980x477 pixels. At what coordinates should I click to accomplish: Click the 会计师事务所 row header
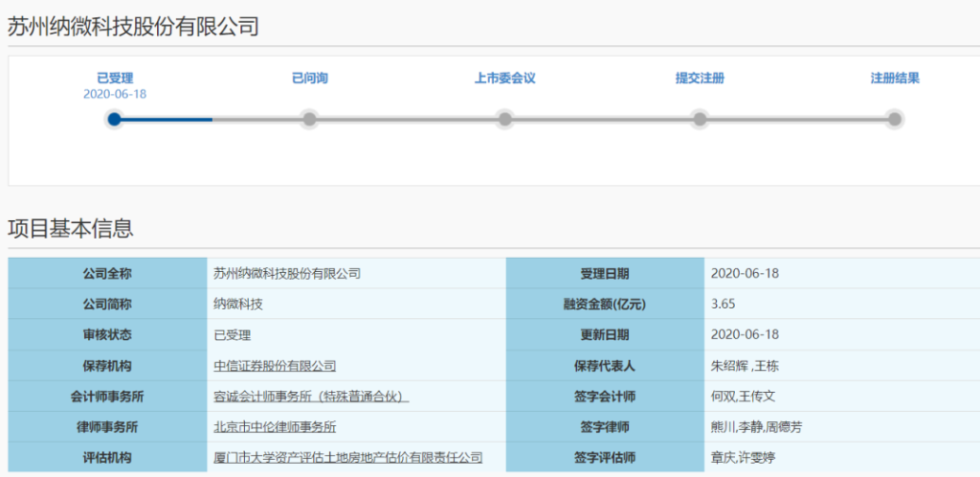tap(107, 397)
